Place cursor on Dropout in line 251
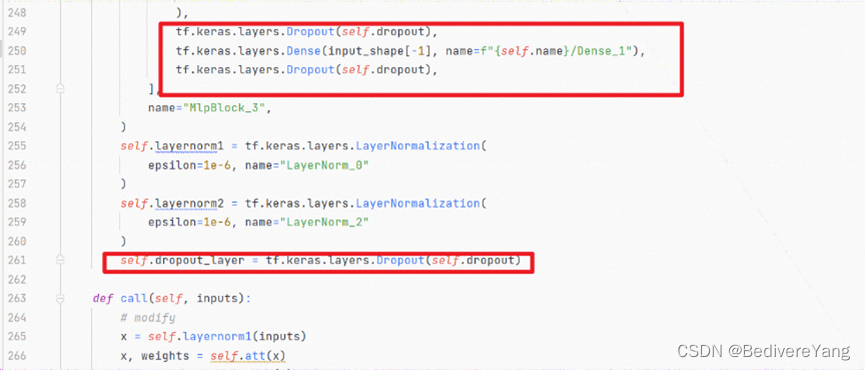The width and height of the screenshot is (865, 370). 312,69
